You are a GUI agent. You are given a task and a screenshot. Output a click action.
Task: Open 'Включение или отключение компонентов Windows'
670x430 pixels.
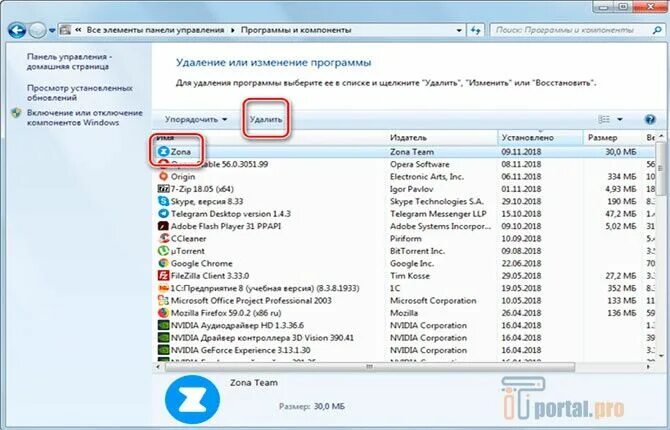[85, 118]
